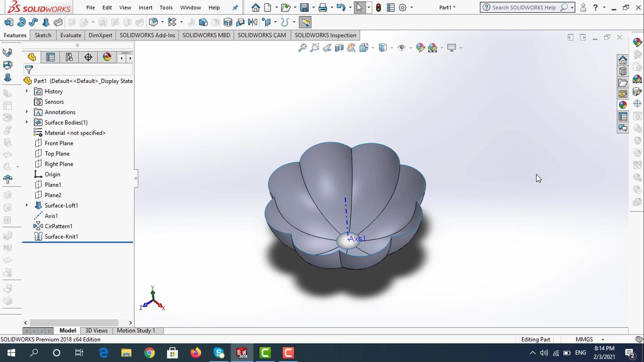Image resolution: width=644 pixels, height=362 pixels.
Task: Open the DisplayManager color ball tab
Action: point(107,57)
